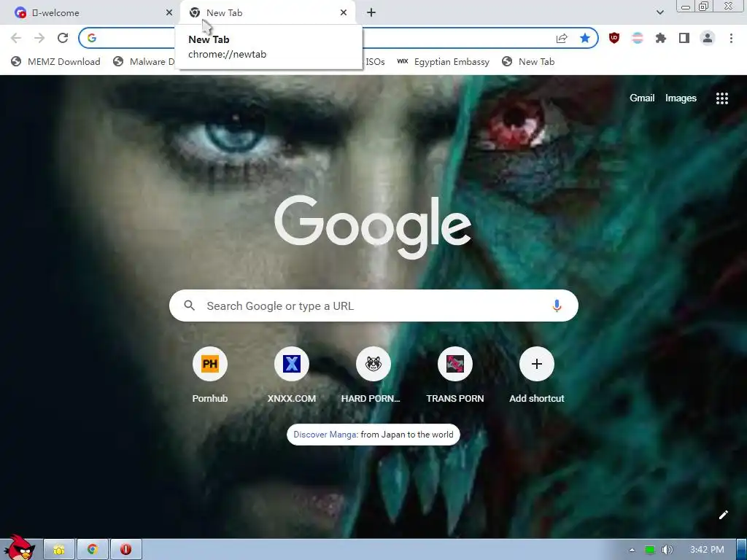Open Chrome's three-dot menu
This screenshot has width=747, height=560.
731,38
